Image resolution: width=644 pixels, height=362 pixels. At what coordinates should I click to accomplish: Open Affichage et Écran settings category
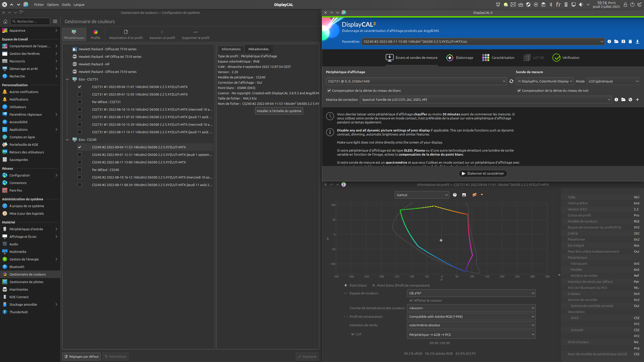click(x=30, y=237)
